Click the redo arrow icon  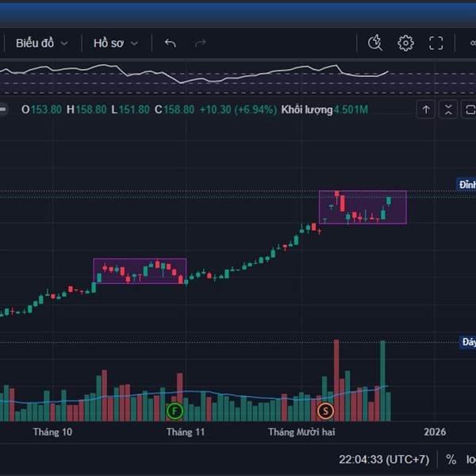(x=201, y=43)
